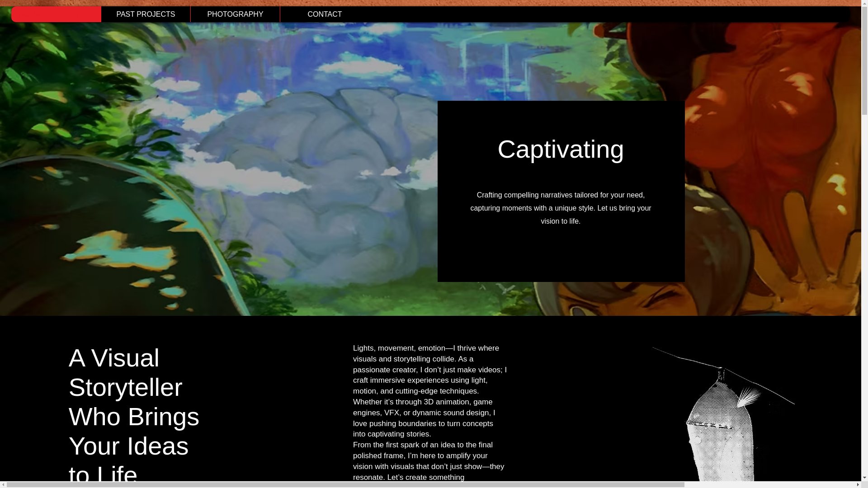Go to the PHOTOGRAPHY page
868x488 pixels.
235,14
